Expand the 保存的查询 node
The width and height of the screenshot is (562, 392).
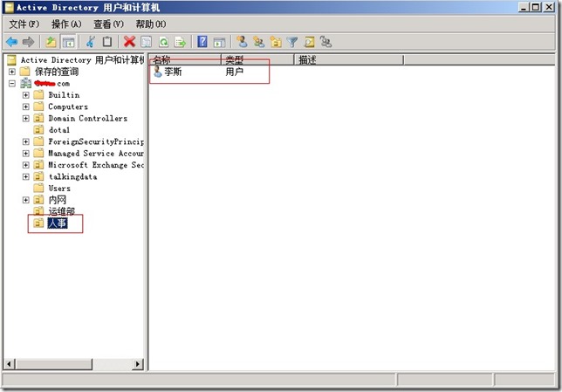click(12, 72)
